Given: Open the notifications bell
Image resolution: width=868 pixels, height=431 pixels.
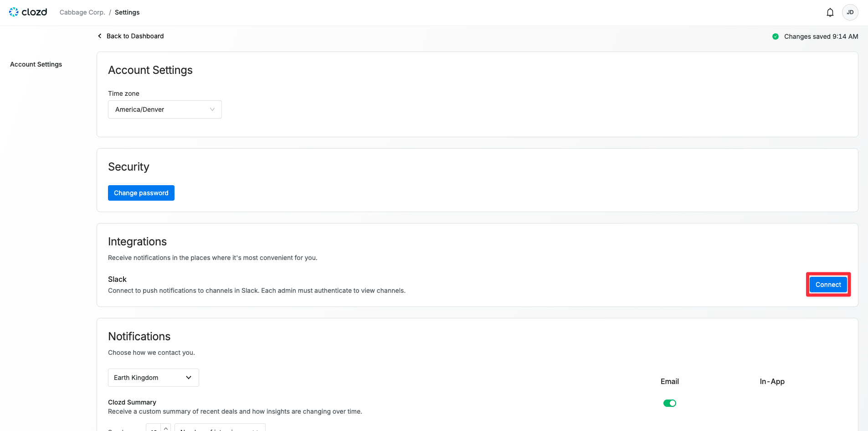Looking at the screenshot, I should 830,12.
